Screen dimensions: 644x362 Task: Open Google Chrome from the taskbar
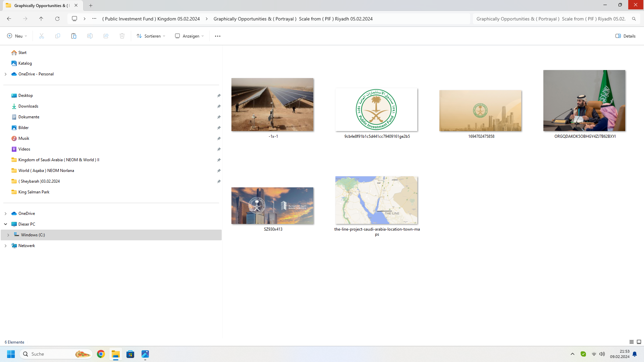tap(101, 354)
